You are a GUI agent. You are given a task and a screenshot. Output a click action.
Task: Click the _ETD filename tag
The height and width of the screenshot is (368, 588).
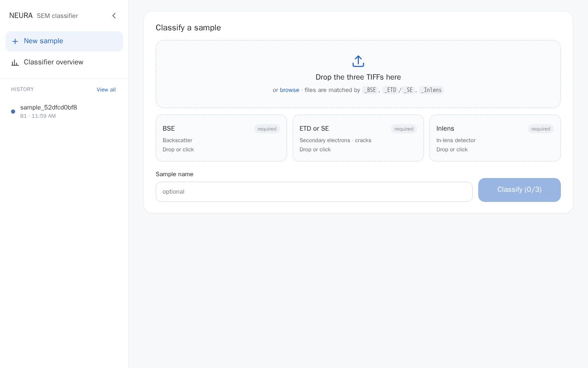390,90
